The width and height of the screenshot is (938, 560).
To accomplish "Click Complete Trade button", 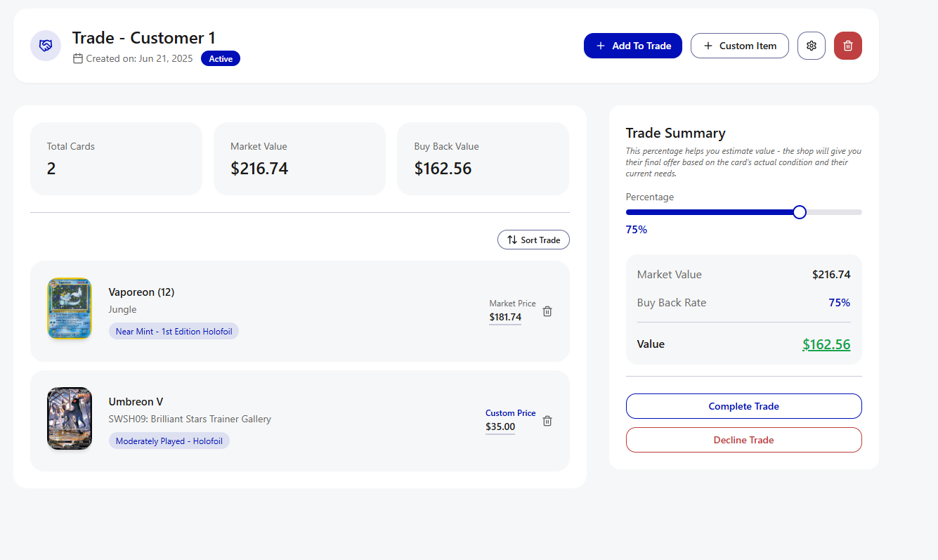I will pos(743,406).
